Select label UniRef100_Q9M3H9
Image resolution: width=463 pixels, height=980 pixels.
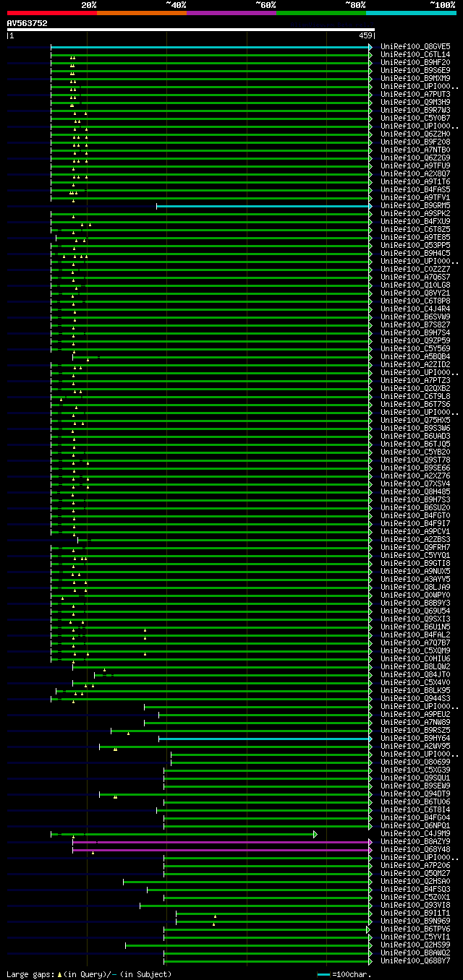(415, 102)
